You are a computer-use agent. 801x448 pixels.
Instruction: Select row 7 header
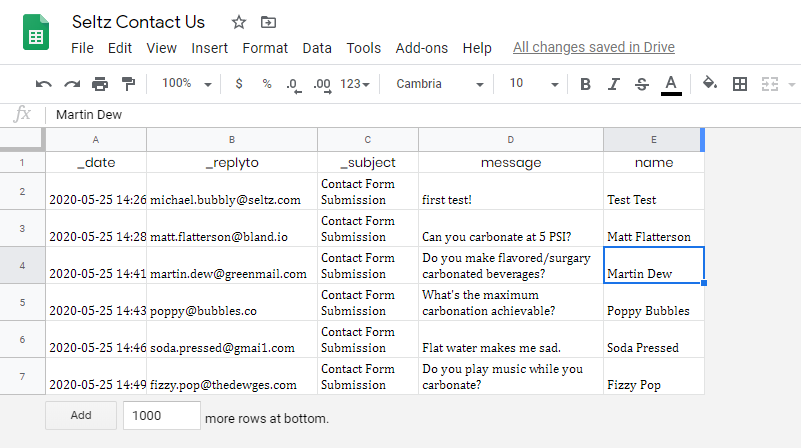coord(22,376)
